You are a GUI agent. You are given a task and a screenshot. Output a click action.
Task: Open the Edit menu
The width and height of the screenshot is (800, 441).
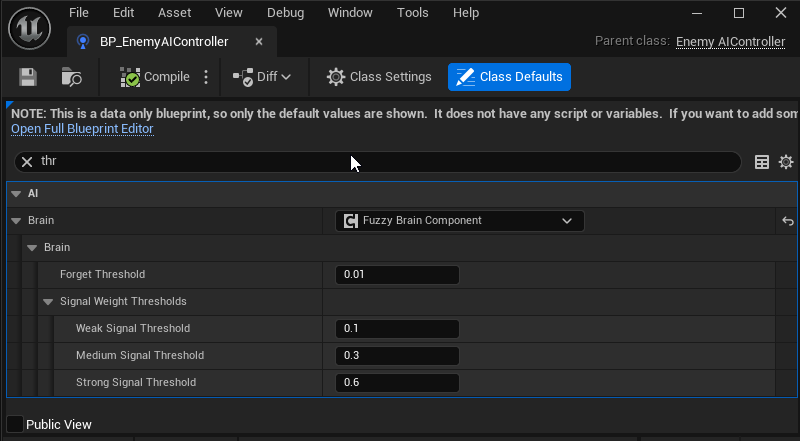123,13
